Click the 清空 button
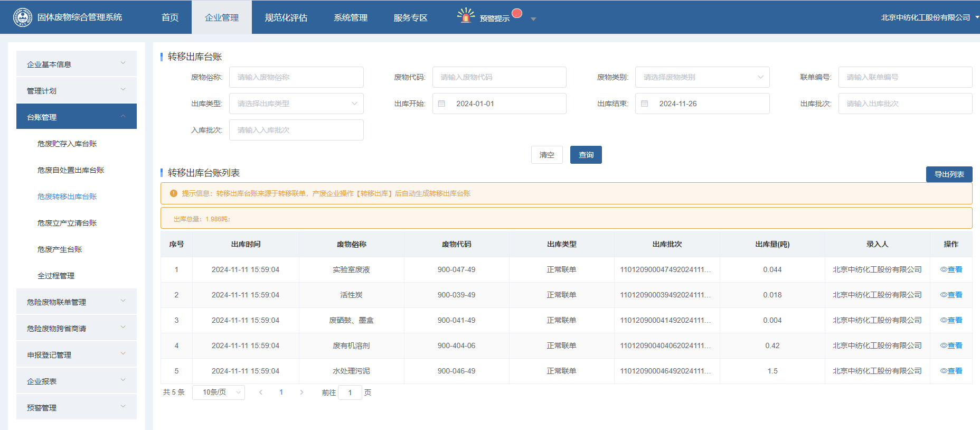 [x=547, y=155]
